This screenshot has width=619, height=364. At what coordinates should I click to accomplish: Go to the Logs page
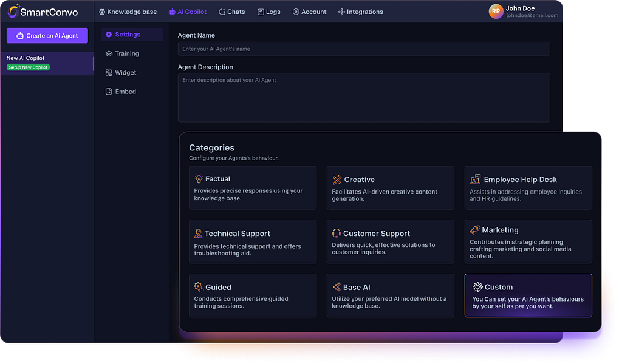269,12
